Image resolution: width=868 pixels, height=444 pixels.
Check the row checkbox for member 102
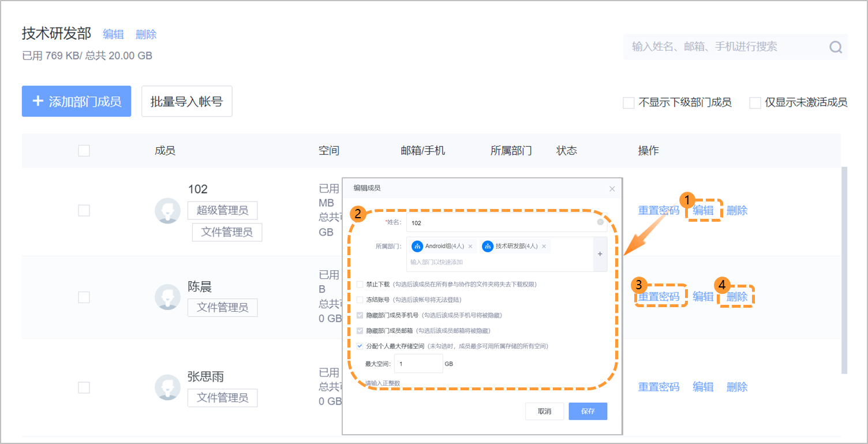84,211
